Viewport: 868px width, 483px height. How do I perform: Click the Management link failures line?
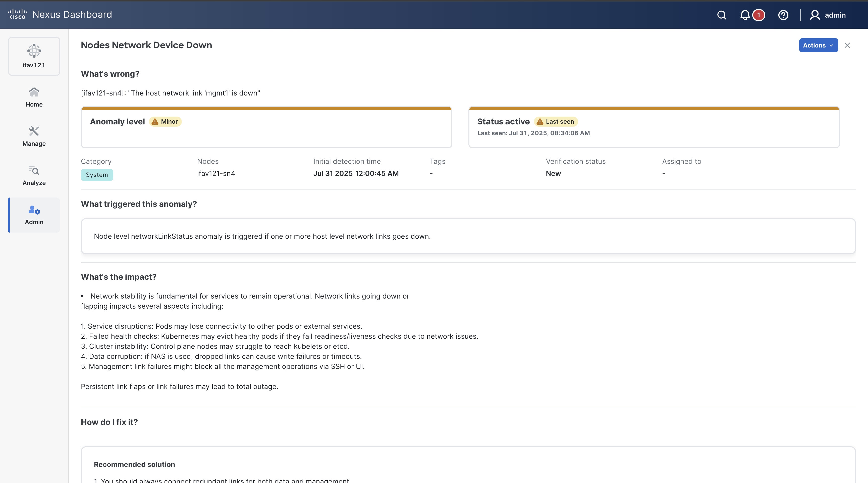click(x=223, y=367)
